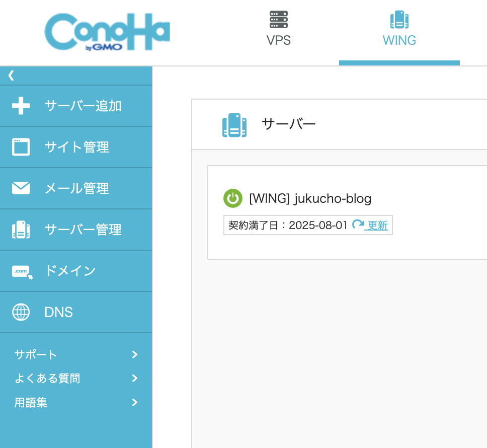Expand the サポート chevron arrow
Viewport: 487px width, 448px height.
pyautogui.click(x=135, y=354)
